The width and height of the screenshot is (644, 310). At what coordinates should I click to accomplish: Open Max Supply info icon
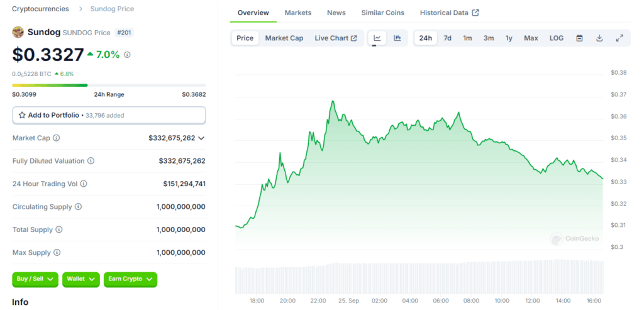click(x=57, y=253)
